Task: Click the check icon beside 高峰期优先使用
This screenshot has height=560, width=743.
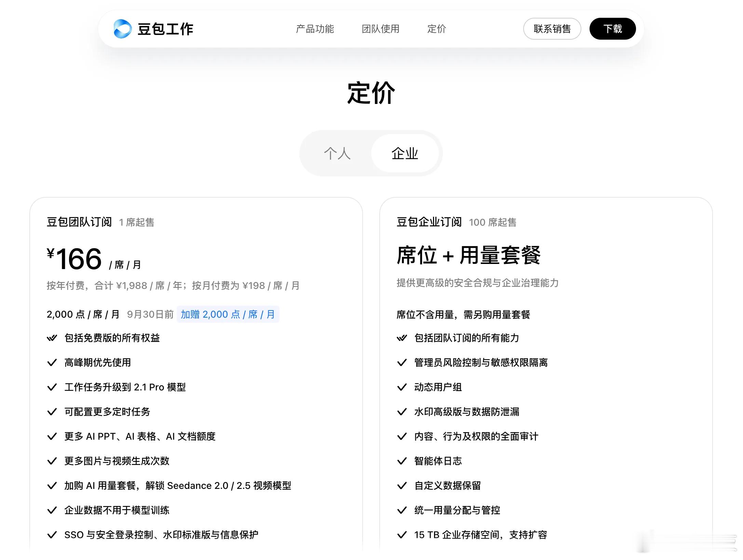Action: point(52,363)
